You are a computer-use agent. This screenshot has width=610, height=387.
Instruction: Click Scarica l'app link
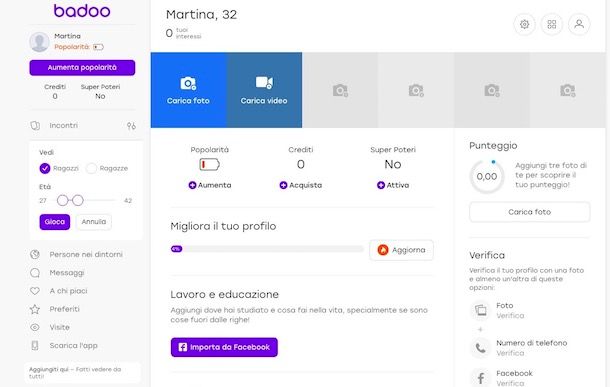(74, 345)
